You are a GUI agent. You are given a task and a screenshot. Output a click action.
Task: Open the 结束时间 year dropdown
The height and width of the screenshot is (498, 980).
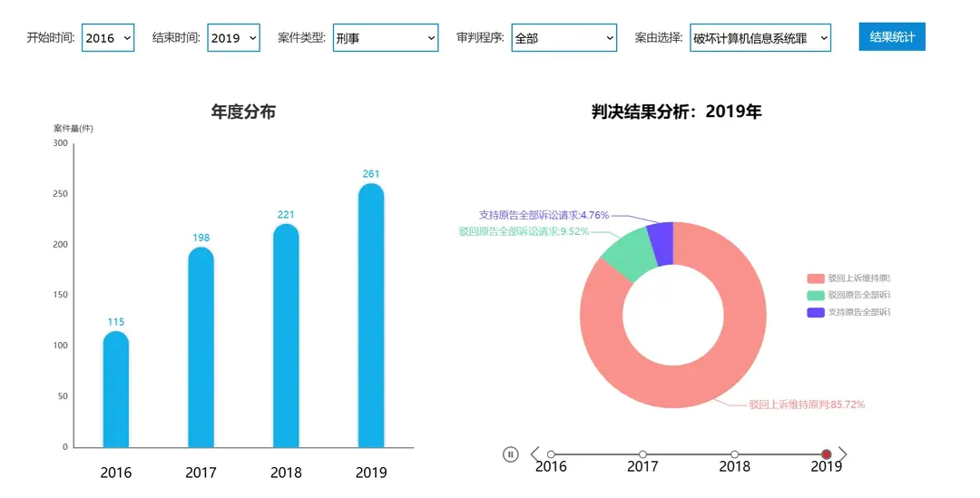click(233, 38)
